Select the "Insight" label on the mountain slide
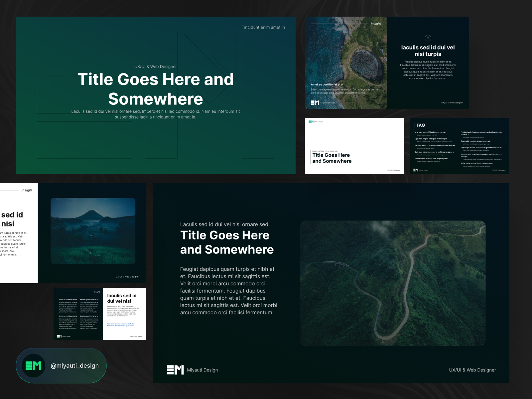This screenshot has width=532, height=399. pos(27,190)
